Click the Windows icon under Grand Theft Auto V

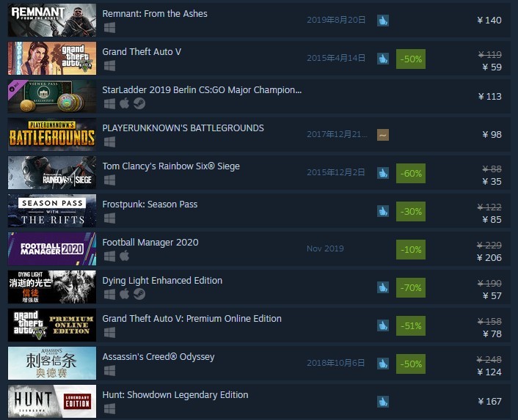coord(109,66)
